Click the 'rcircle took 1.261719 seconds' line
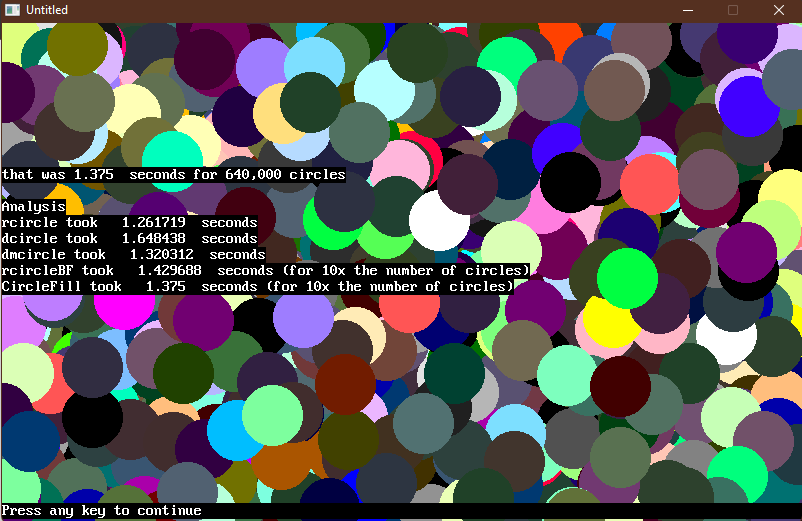The image size is (802, 521). (129, 222)
